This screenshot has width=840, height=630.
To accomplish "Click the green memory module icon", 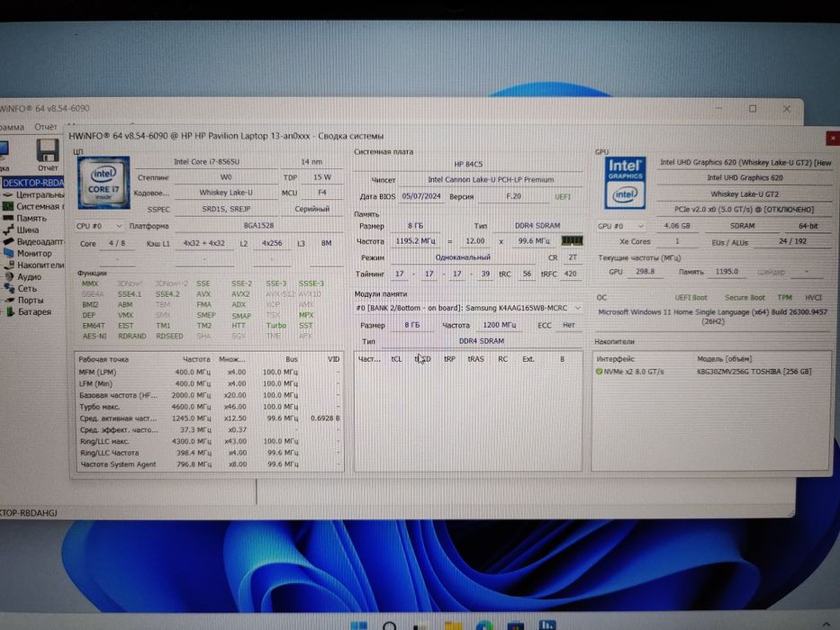I will coord(572,240).
